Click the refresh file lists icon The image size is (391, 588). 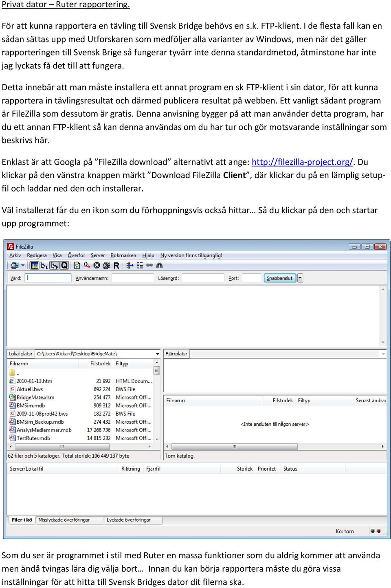[x=77, y=265]
